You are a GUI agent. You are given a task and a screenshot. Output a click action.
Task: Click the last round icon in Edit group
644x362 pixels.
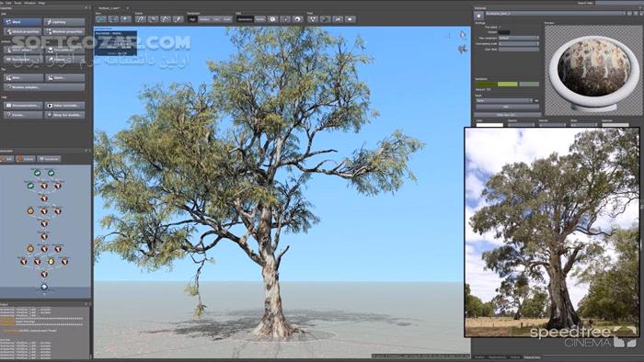[x=298, y=19]
